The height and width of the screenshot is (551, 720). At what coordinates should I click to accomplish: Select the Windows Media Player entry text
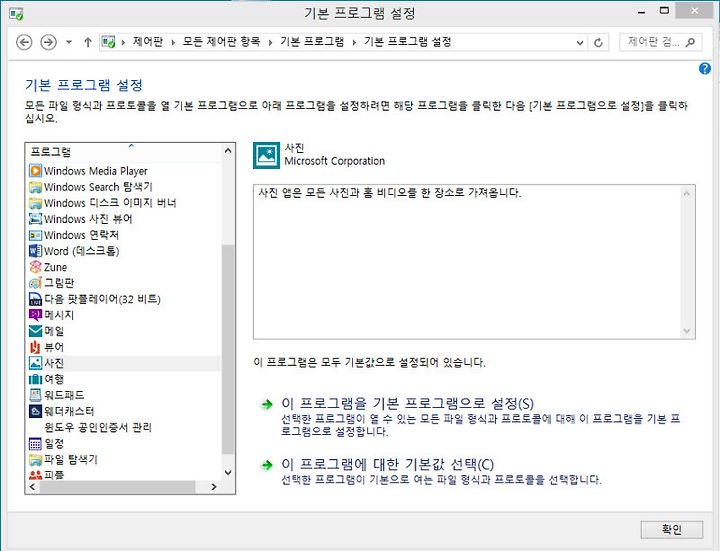(x=96, y=171)
